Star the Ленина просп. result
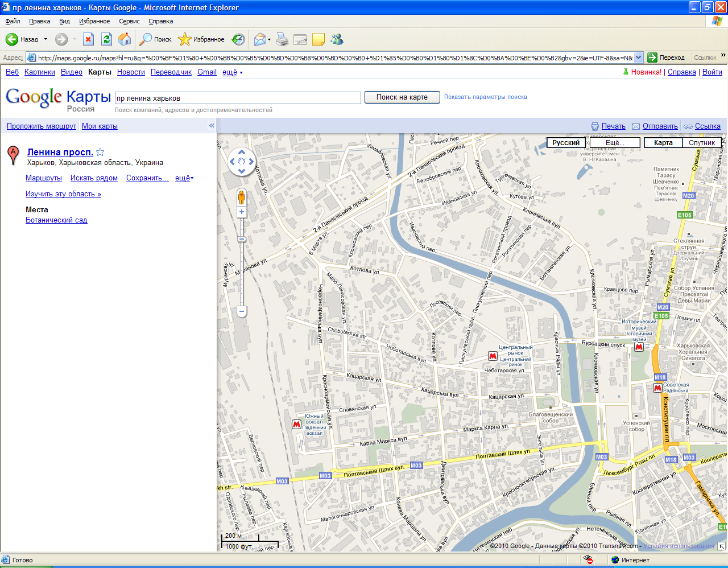The width and height of the screenshot is (728, 568). click(100, 152)
